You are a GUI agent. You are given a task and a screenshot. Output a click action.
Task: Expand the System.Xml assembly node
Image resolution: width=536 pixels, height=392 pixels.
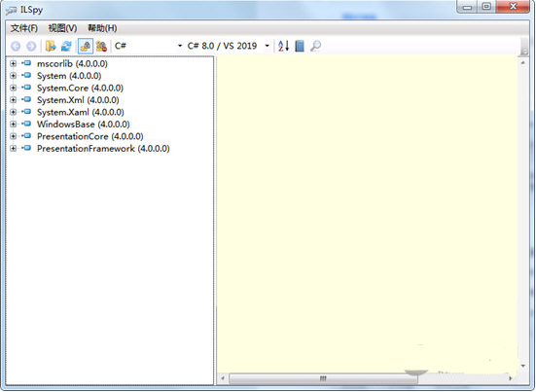coord(14,100)
